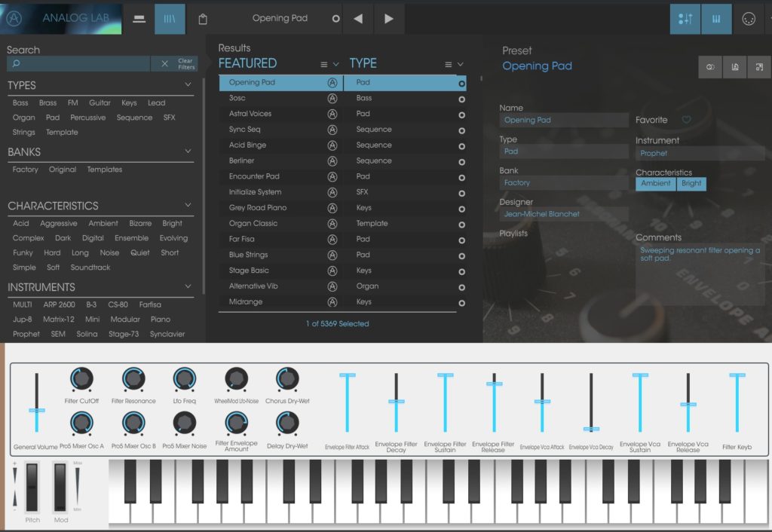Image resolution: width=772 pixels, height=532 pixels.
Task: Open the preset Bank dropdown field
Action: [x=564, y=182]
